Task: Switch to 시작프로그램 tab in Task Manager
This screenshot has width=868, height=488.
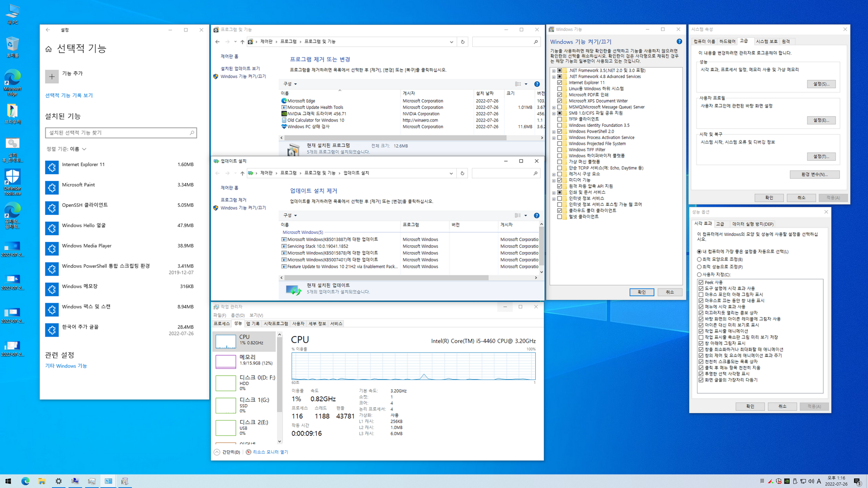Action: click(x=276, y=324)
